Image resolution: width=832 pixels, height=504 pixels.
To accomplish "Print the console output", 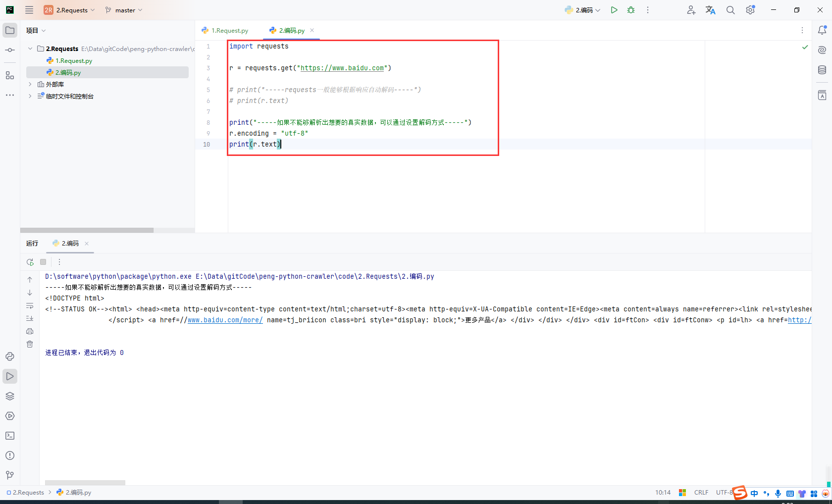I will point(30,331).
